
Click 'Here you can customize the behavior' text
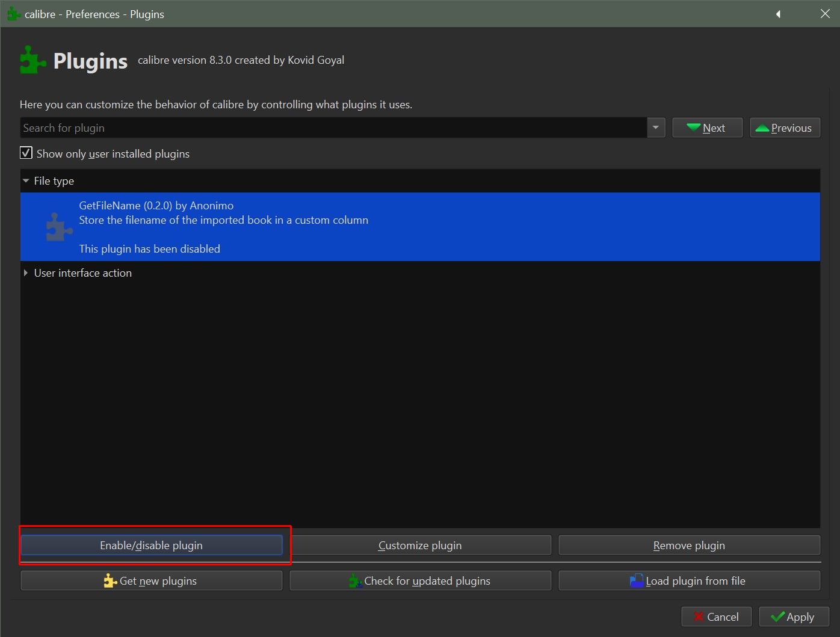[216, 104]
